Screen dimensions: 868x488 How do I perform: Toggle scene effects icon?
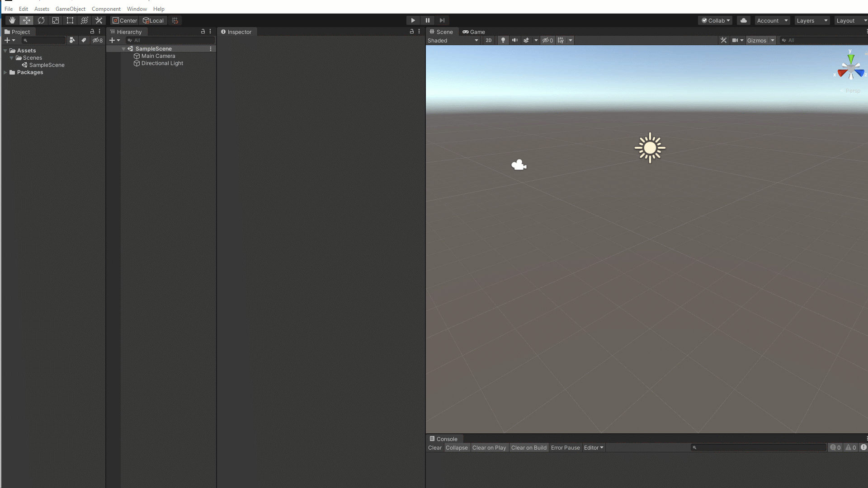(526, 40)
